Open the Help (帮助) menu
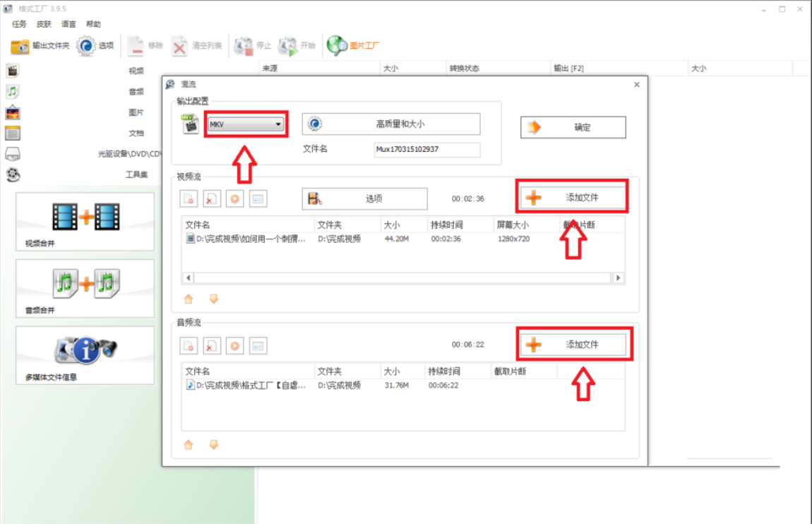The image size is (812, 524). click(93, 24)
